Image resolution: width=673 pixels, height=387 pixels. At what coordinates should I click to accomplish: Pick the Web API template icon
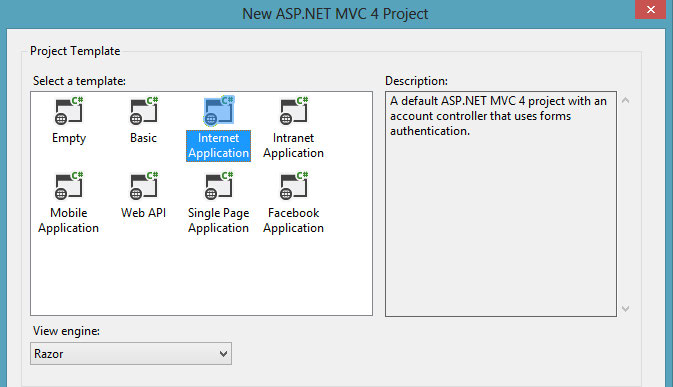(144, 185)
